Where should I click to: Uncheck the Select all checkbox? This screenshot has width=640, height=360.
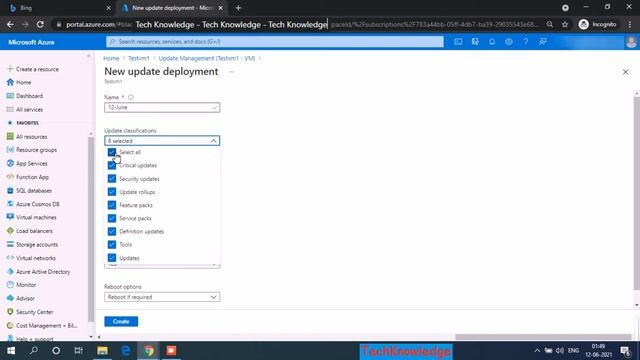tap(112, 152)
